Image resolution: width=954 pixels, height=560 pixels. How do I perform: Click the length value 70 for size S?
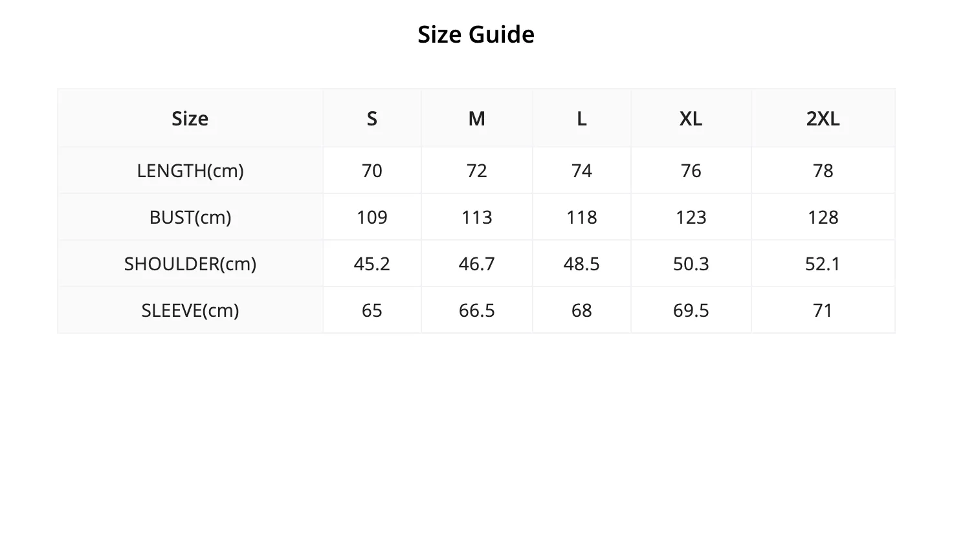[x=372, y=171]
